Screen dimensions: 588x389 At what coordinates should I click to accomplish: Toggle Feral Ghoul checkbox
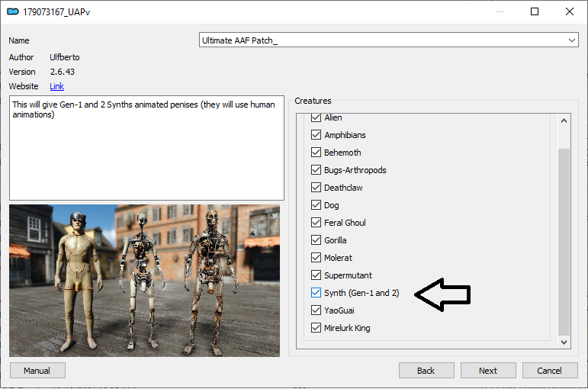click(x=316, y=223)
